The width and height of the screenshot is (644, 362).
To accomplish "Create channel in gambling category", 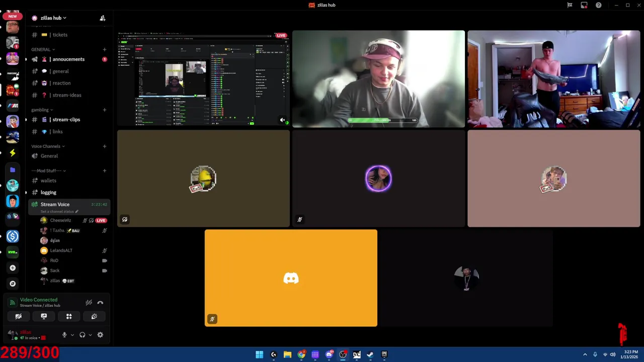I will tap(105, 110).
